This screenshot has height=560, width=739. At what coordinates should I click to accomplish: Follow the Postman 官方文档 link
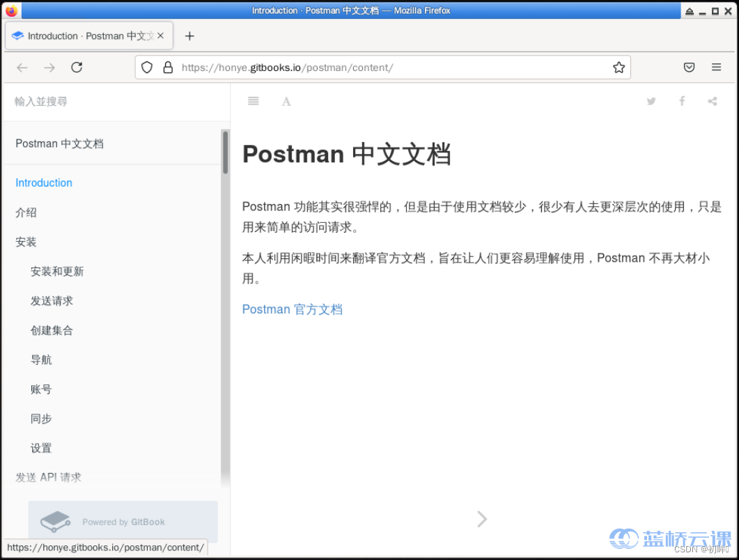pos(293,309)
